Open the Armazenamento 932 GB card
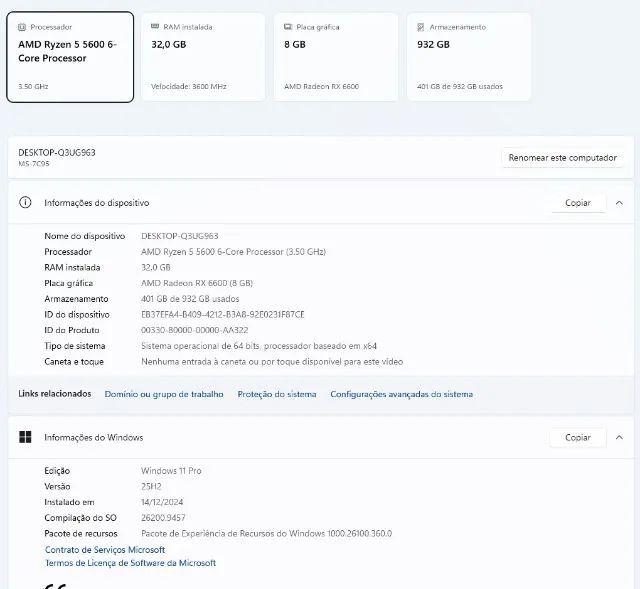The height and width of the screenshot is (589, 640). (x=469, y=57)
